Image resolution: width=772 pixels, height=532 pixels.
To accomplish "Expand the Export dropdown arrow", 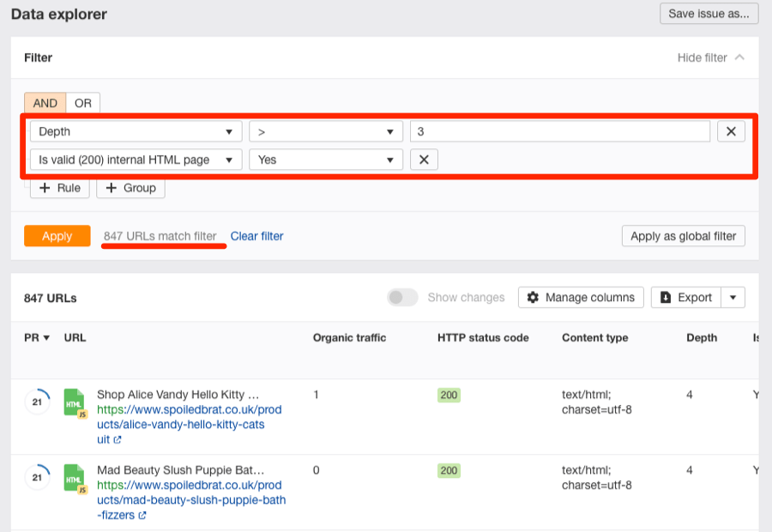I will point(733,298).
